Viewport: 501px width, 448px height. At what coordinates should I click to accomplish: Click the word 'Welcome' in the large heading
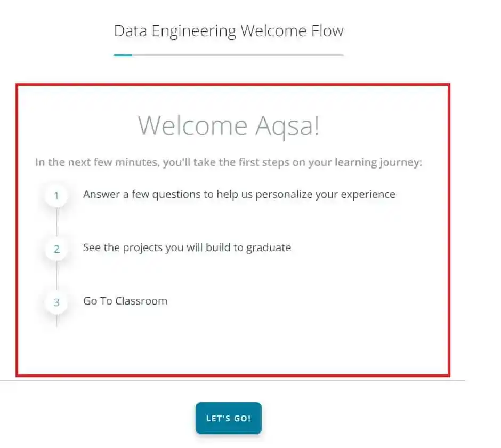tap(192, 126)
